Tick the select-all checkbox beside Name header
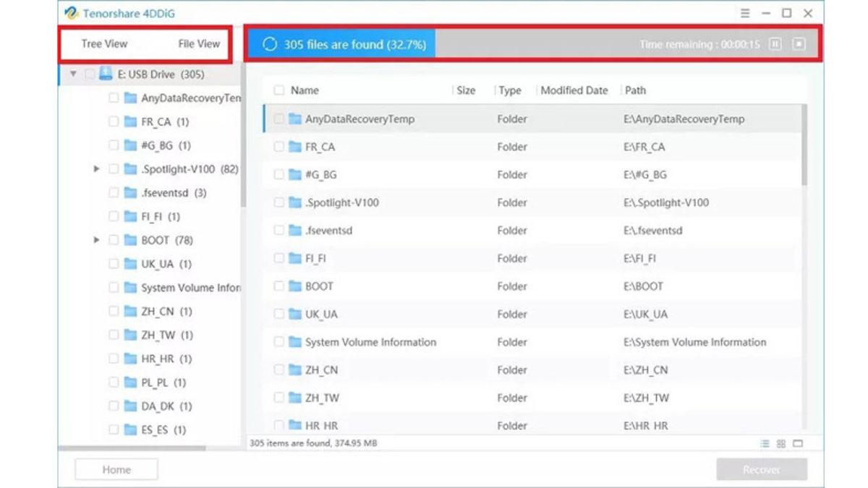This screenshot has width=868, height=488. tap(278, 90)
